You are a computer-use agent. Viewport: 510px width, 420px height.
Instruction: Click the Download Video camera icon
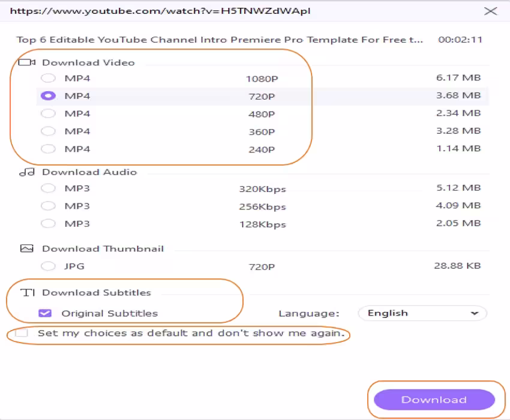pos(28,62)
